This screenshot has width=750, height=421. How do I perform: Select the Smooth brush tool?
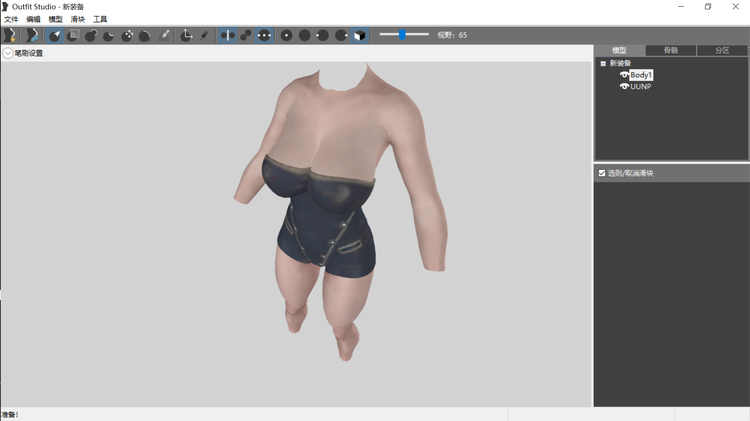click(x=145, y=35)
